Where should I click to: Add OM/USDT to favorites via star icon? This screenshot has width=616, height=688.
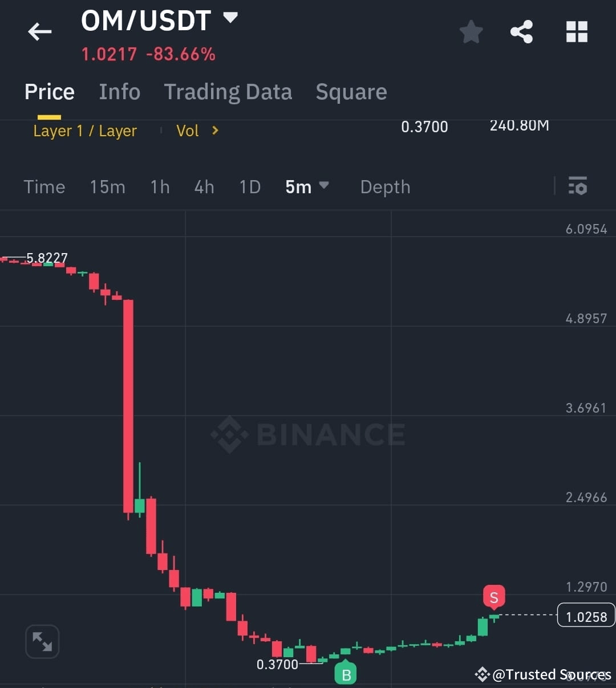[471, 31]
